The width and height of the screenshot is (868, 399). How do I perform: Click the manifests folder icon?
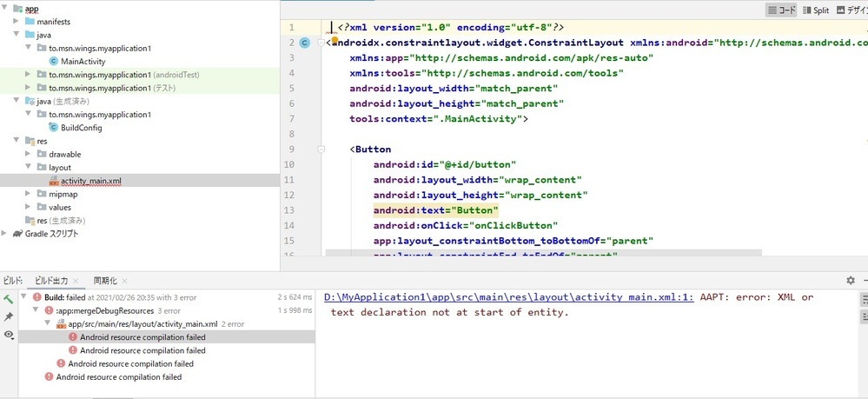coord(30,22)
